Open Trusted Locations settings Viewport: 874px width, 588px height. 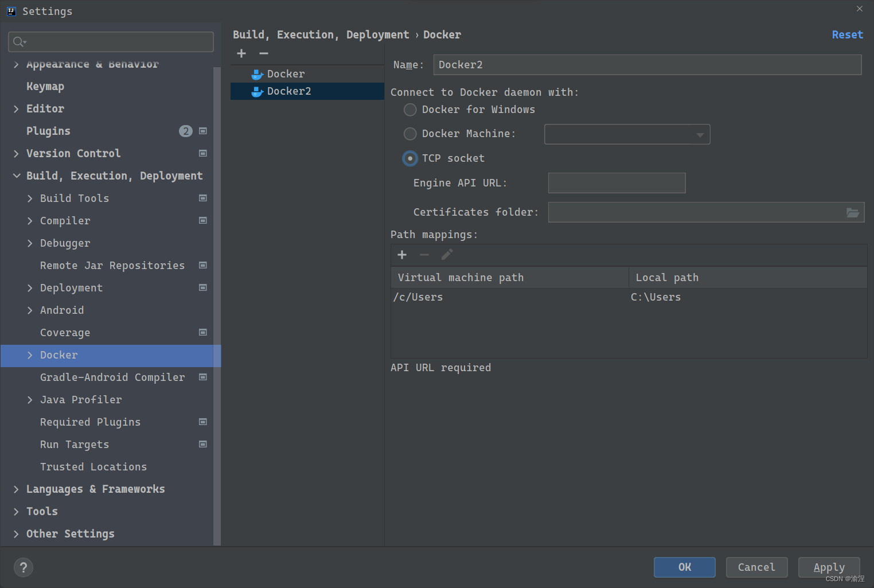tap(93, 467)
